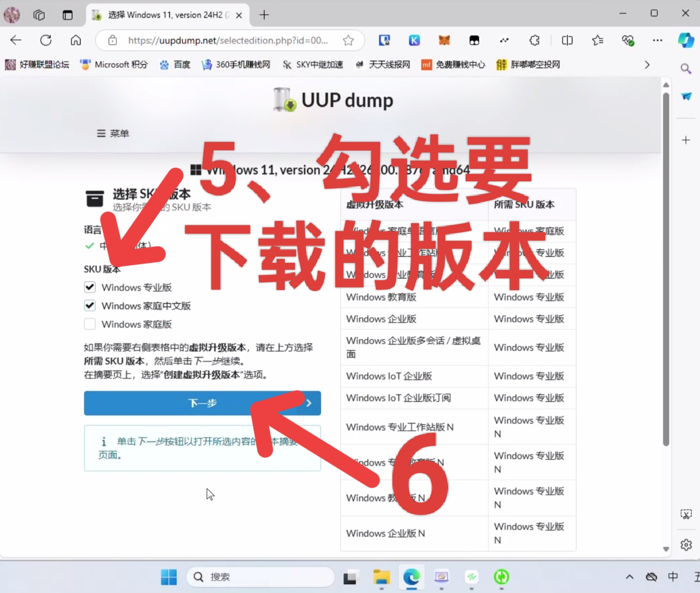
Task: Open the MetaMask fox extension
Action: 444,40
